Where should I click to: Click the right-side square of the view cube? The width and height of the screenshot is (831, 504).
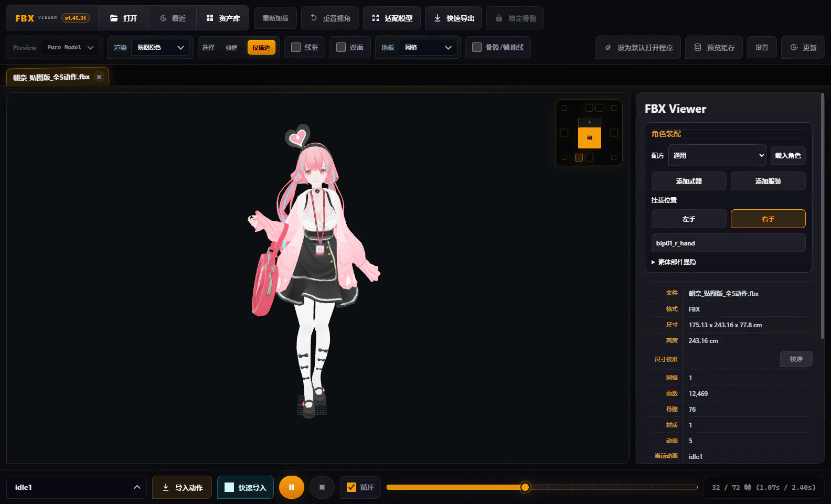point(614,133)
